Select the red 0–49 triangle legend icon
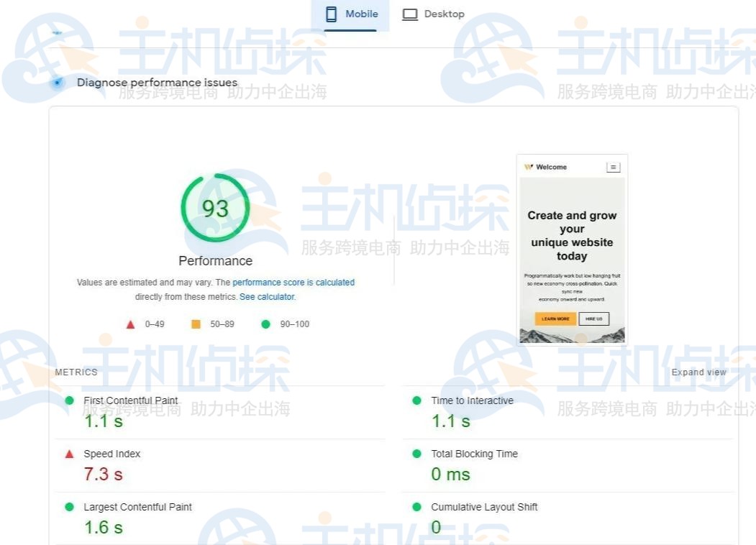 tap(130, 324)
